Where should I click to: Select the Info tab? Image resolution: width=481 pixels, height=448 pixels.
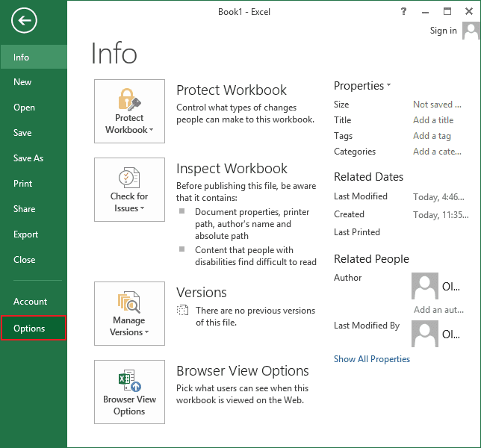click(34, 57)
